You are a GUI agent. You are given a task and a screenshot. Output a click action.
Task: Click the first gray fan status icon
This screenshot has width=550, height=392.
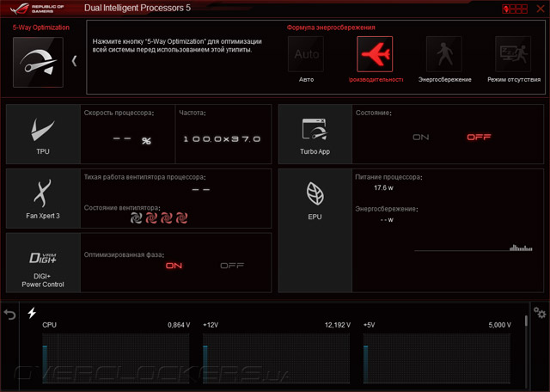point(136,218)
